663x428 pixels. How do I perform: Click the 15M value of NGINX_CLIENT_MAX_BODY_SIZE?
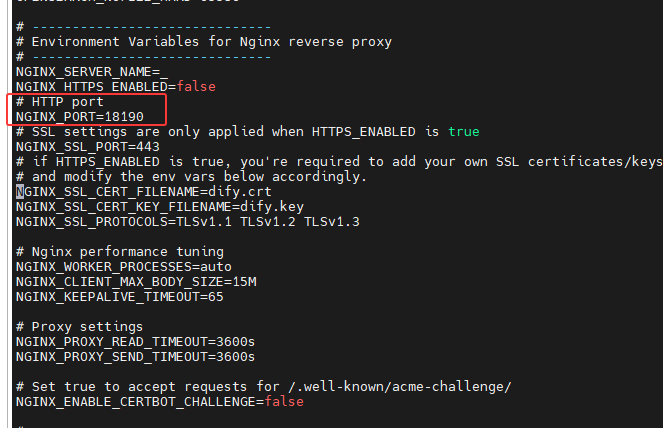click(x=244, y=281)
